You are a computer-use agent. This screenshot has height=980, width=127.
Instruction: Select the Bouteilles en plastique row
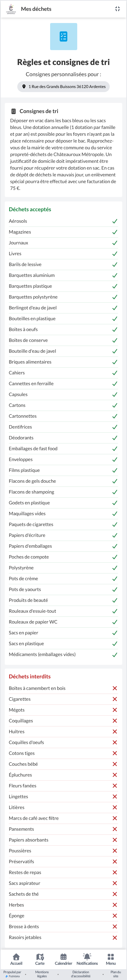64,319
